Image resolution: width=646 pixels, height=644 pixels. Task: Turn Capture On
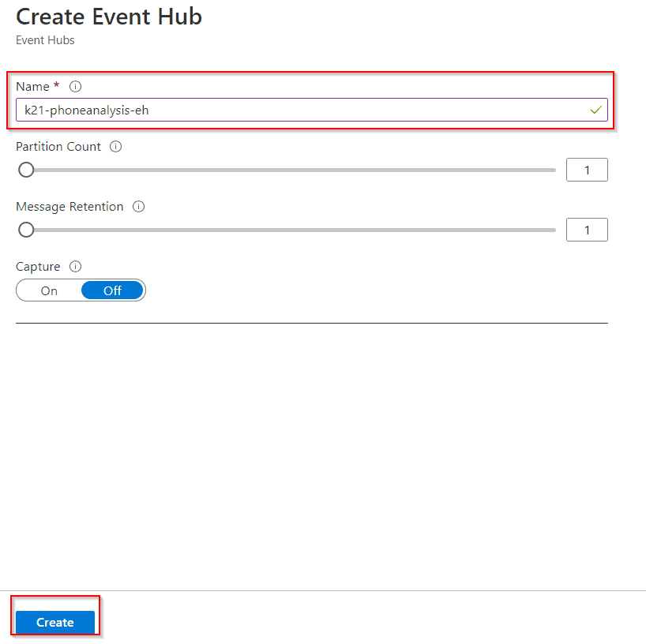tap(47, 290)
